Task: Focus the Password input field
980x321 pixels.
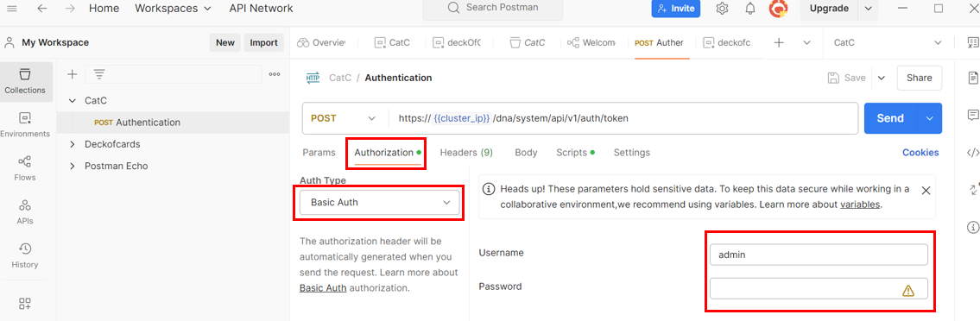Action: (819, 288)
